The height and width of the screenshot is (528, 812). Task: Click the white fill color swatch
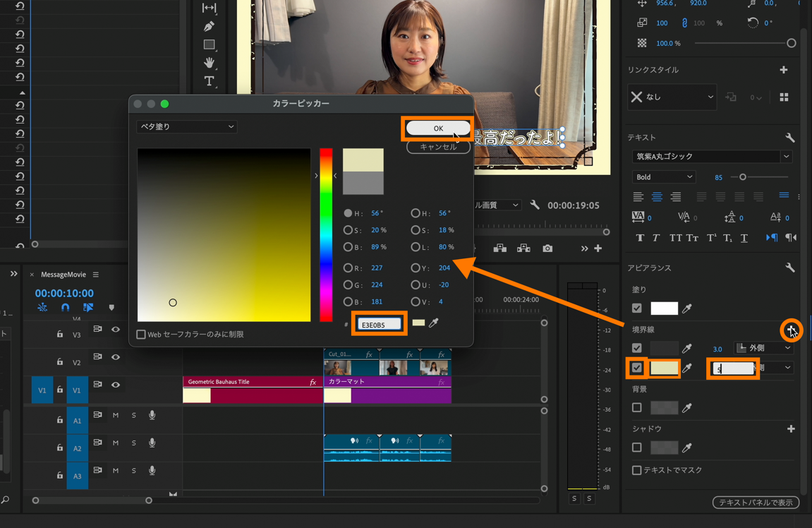665,308
